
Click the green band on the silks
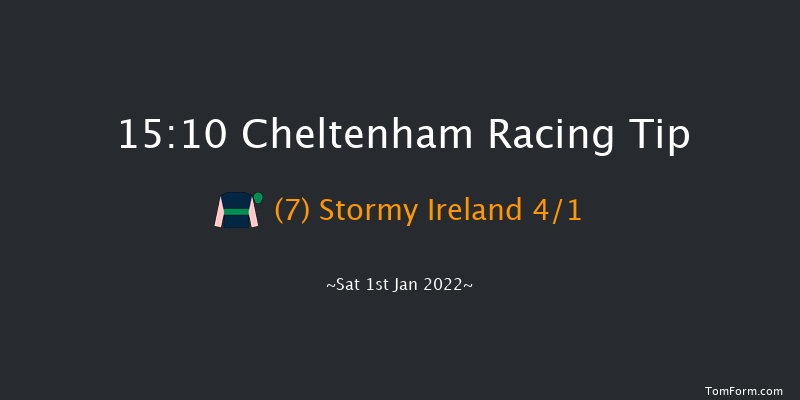pyautogui.click(x=236, y=212)
